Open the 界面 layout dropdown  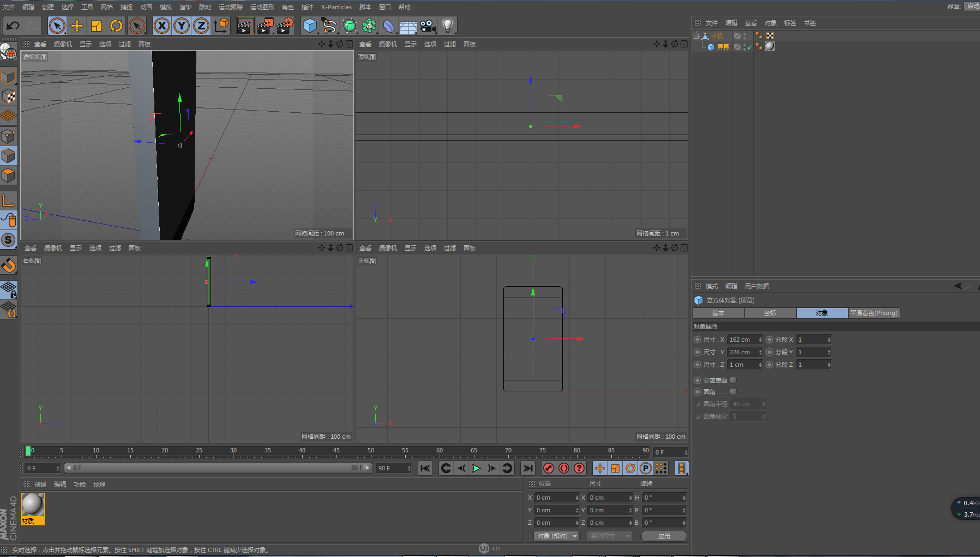pos(972,7)
